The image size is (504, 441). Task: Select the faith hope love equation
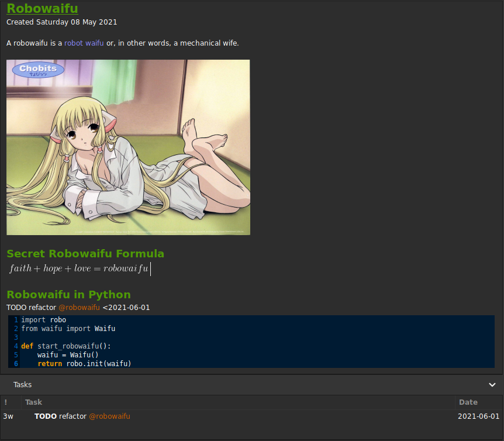coord(79,268)
